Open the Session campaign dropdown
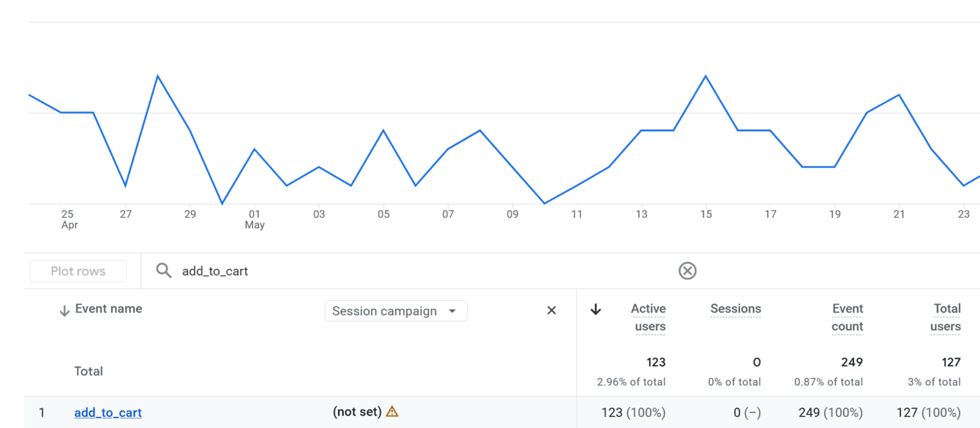The width and height of the screenshot is (980, 428). pyautogui.click(x=396, y=311)
